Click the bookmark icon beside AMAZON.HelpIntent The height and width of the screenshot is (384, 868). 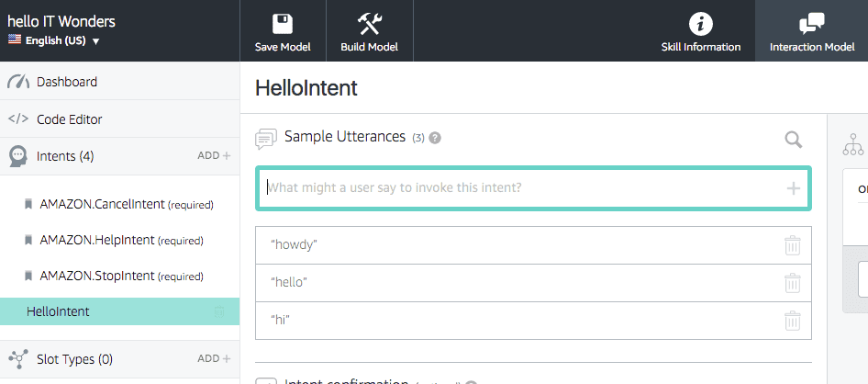click(x=28, y=241)
